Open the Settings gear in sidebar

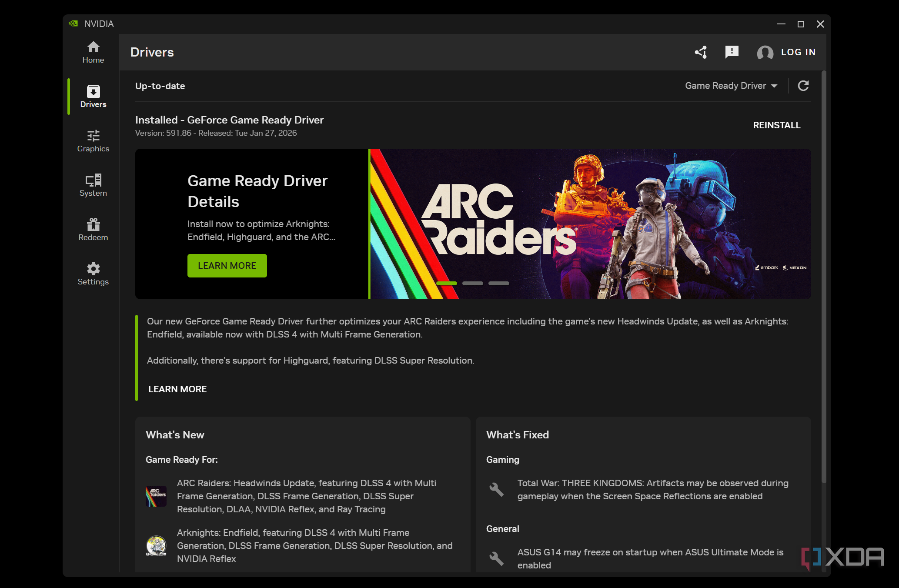click(x=93, y=274)
